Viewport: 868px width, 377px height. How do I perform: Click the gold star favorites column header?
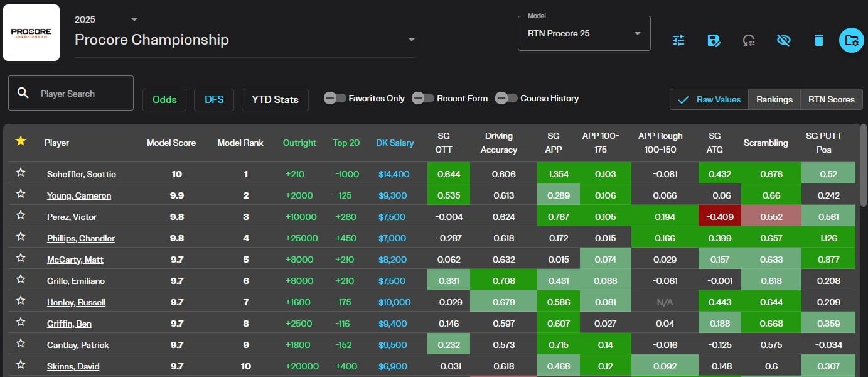21,141
